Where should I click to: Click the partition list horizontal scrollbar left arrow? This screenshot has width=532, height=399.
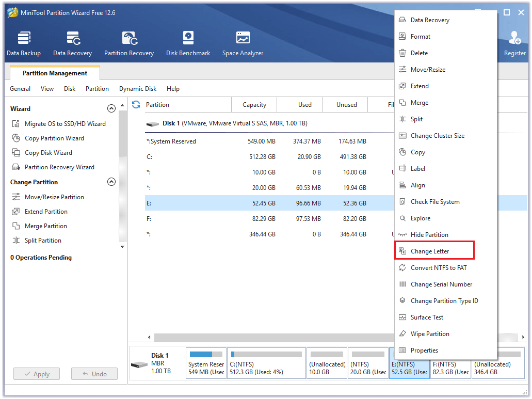(x=149, y=337)
